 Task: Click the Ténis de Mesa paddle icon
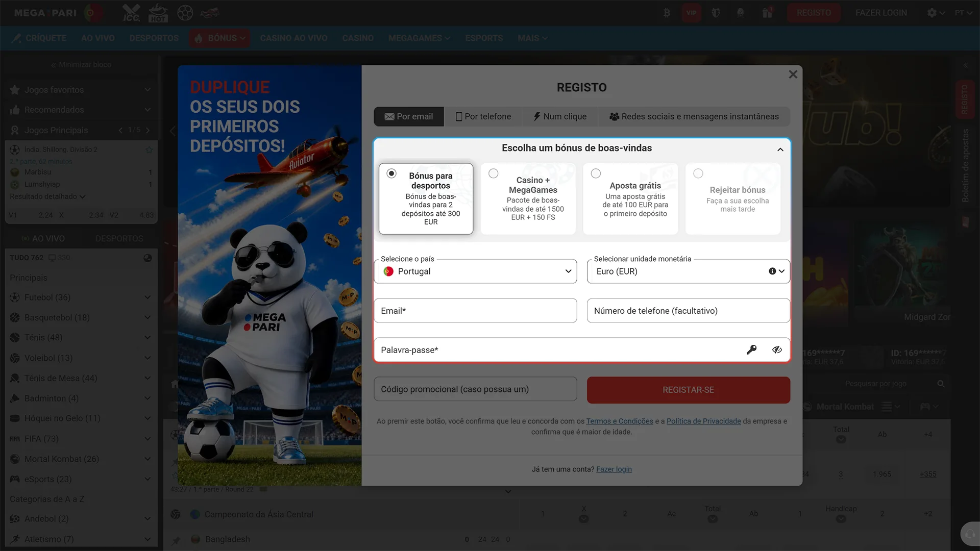15,378
